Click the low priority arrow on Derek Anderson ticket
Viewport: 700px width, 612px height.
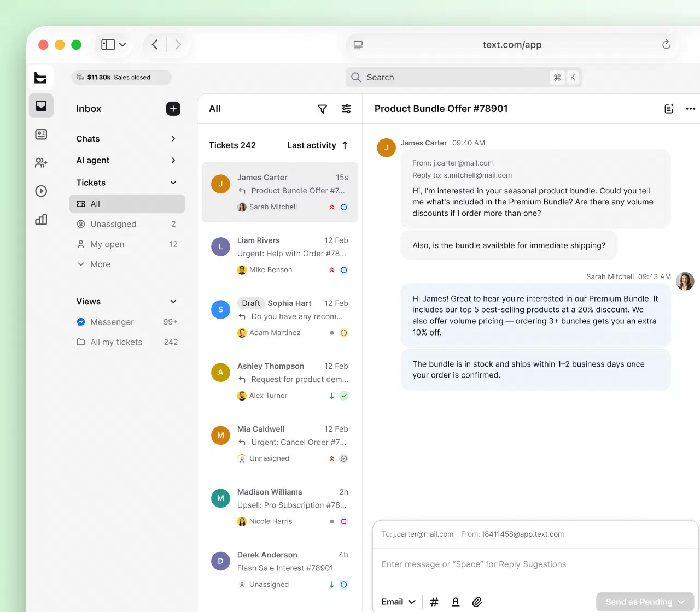332,584
